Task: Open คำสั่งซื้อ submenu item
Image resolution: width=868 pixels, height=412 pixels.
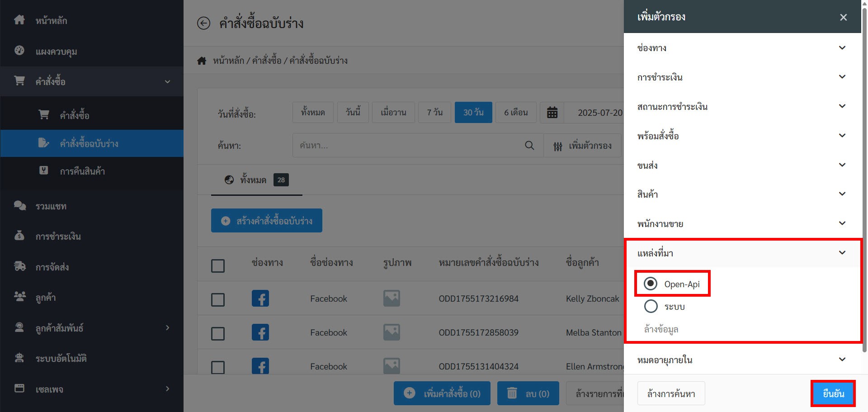Action: click(92, 115)
